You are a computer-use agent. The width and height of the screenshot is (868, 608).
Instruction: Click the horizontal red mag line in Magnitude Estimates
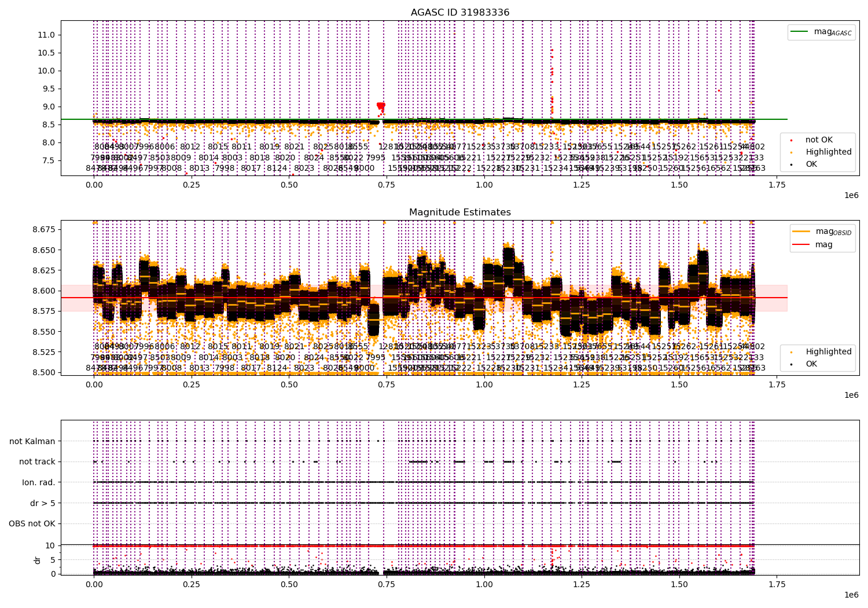[424, 298]
